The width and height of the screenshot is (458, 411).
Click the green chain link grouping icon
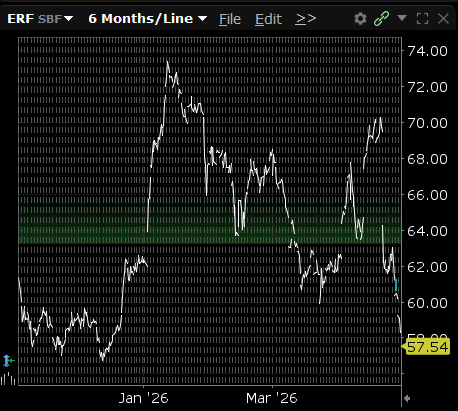pos(381,18)
